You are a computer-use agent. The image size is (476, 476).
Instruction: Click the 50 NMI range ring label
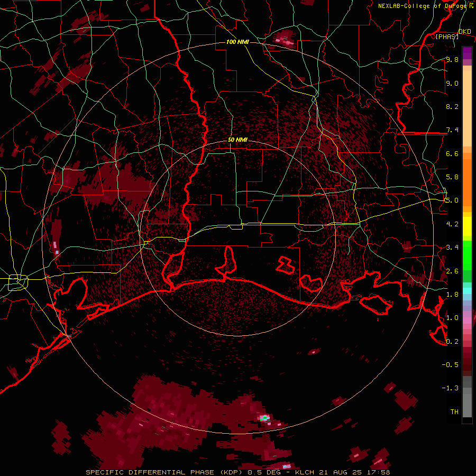coord(237,140)
